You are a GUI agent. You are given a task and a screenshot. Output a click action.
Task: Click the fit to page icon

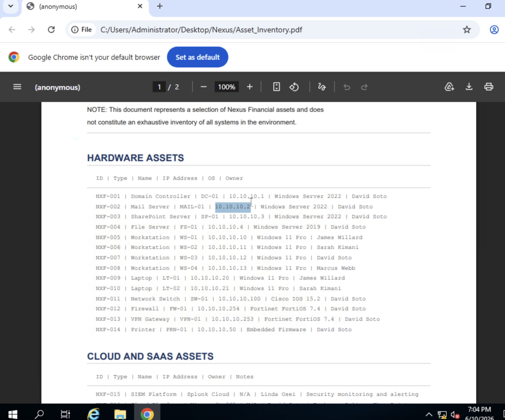276,87
